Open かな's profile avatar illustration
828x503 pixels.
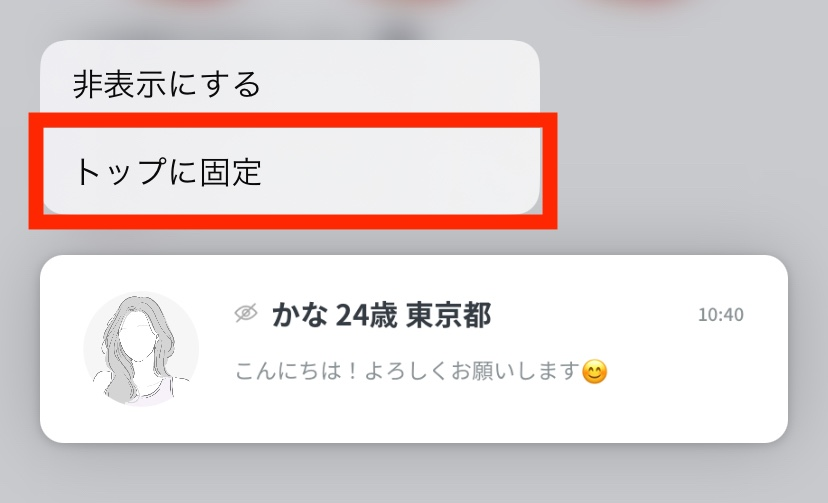tap(141, 348)
